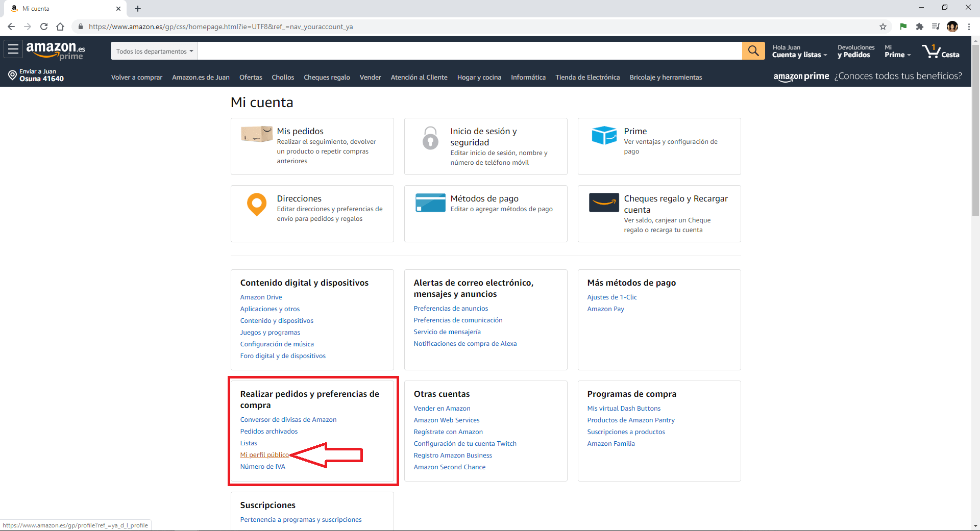
Task: Open Pertenencia a programas y suscripciones
Action: [301, 520]
